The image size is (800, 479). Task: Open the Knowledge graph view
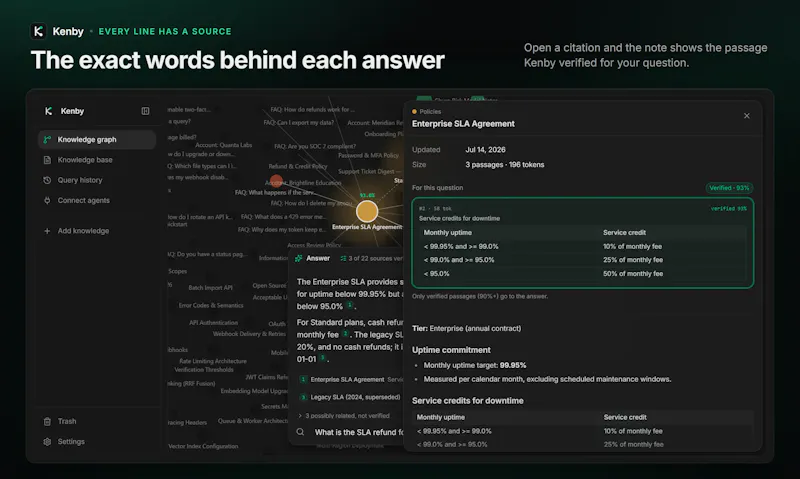(97, 139)
